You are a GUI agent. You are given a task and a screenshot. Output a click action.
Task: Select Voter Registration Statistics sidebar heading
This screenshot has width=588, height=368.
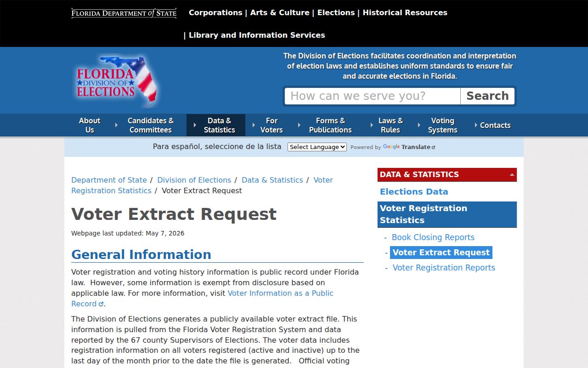tap(447, 214)
